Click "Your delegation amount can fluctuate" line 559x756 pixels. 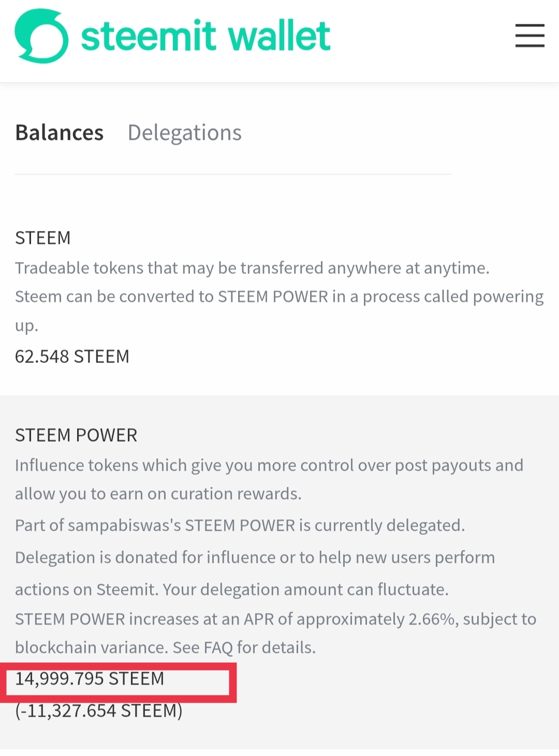(305, 590)
